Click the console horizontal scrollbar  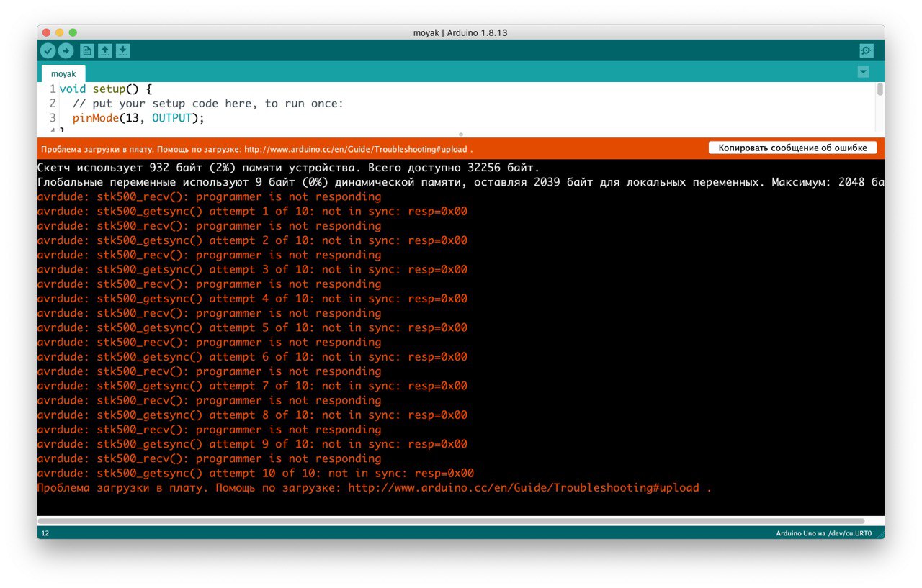pos(451,520)
